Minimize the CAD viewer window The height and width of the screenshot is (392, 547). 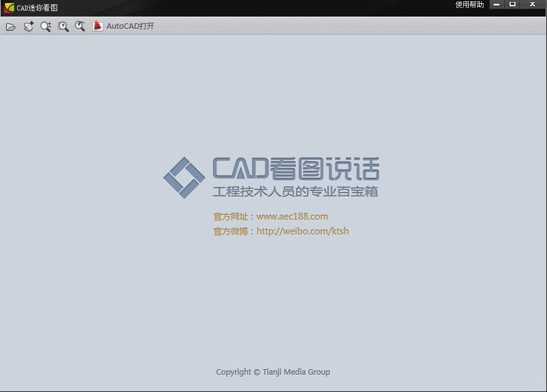click(x=497, y=5)
